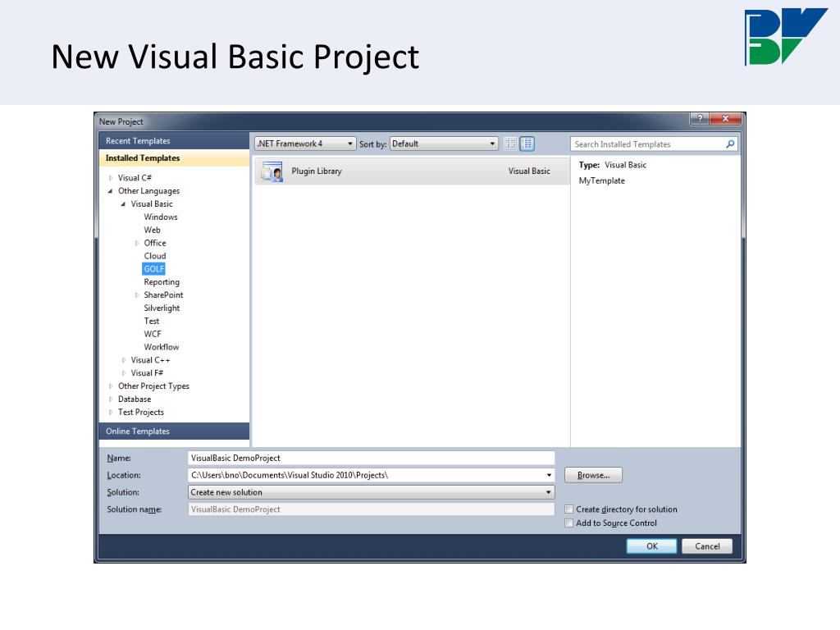Select the Visual C# label
This screenshot has height=630, width=840.
click(135, 178)
